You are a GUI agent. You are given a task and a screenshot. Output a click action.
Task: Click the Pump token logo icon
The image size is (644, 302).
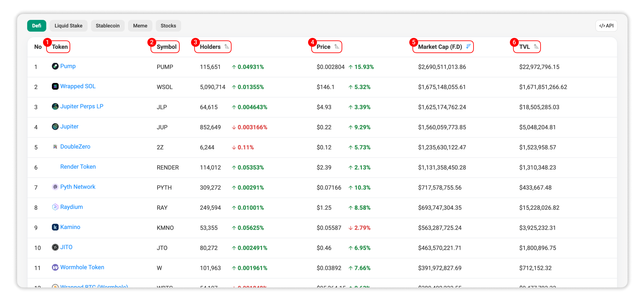click(x=55, y=67)
